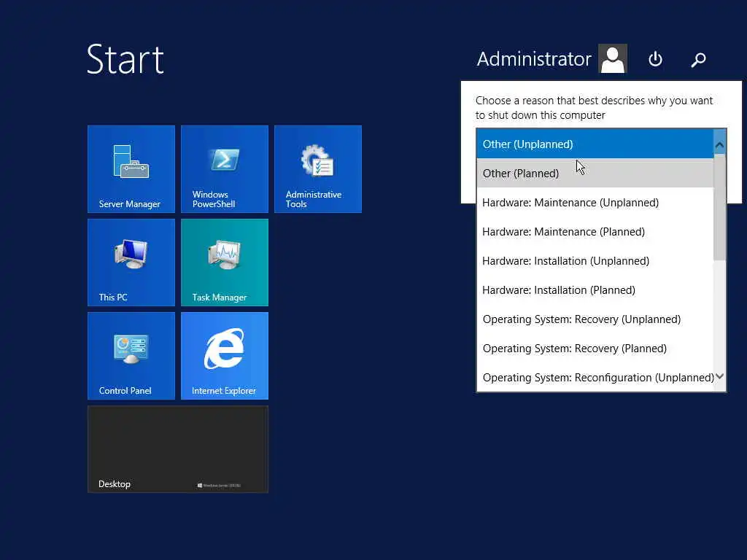Select Hardware: Maintenance (Unplanned)
This screenshot has width=747, height=560.
pyautogui.click(x=595, y=203)
